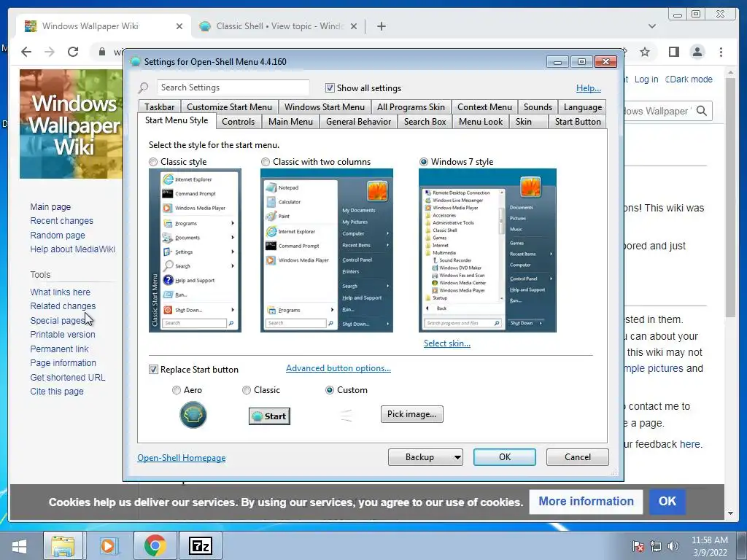This screenshot has width=747, height=560.
Task: Click the Windows 7 style preview thumbnail
Action: pos(487,251)
